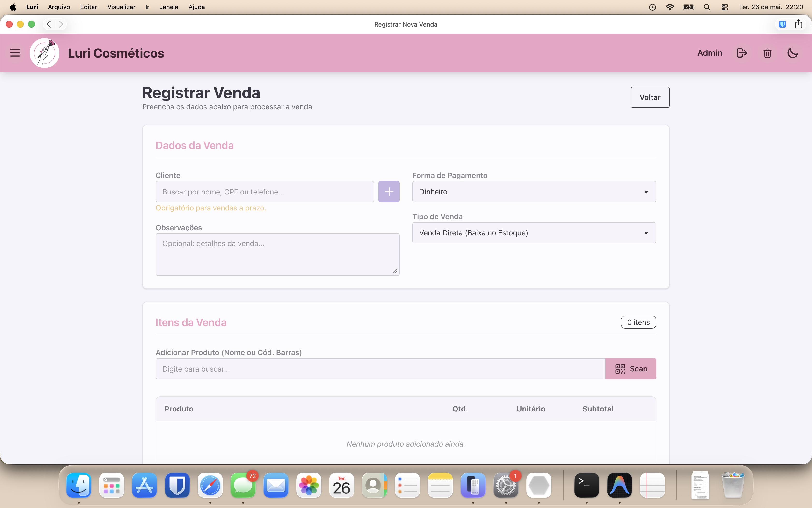This screenshot has height=508, width=812.
Task: Click the now playing menu bar icon
Action: tap(652, 7)
